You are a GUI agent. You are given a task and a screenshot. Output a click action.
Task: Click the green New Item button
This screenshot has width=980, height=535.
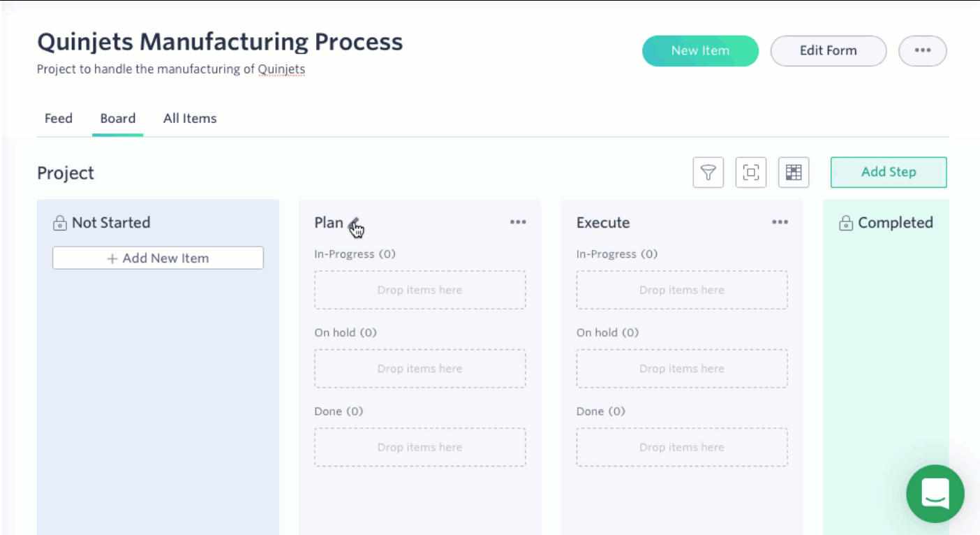[x=700, y=51]
